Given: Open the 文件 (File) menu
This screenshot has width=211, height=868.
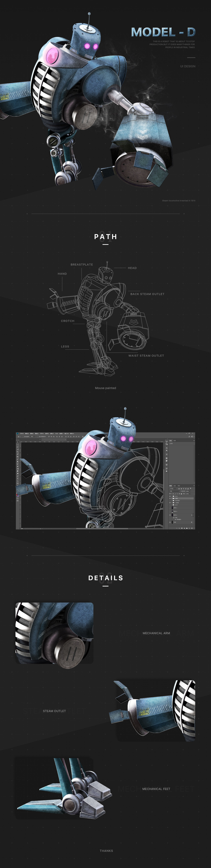Looking at the screenshot, I should coord(22,434).
